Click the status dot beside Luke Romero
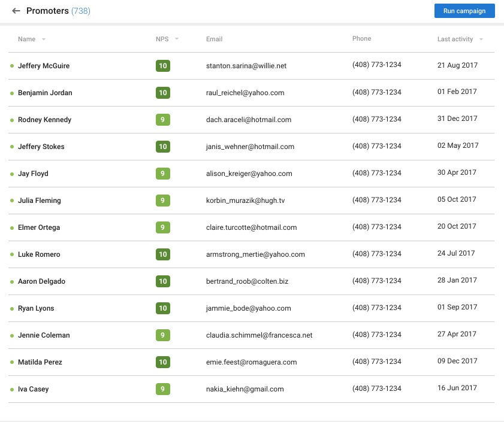The image size is (504, 422). click(x=11, y=254)
